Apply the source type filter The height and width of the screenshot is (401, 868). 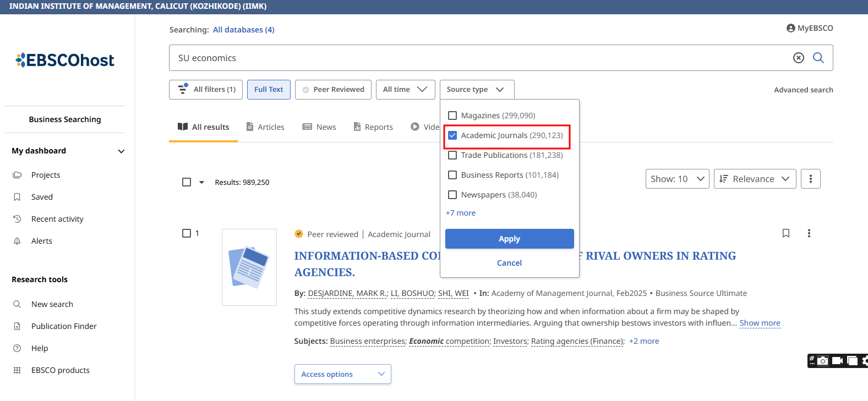pos(509,239)
